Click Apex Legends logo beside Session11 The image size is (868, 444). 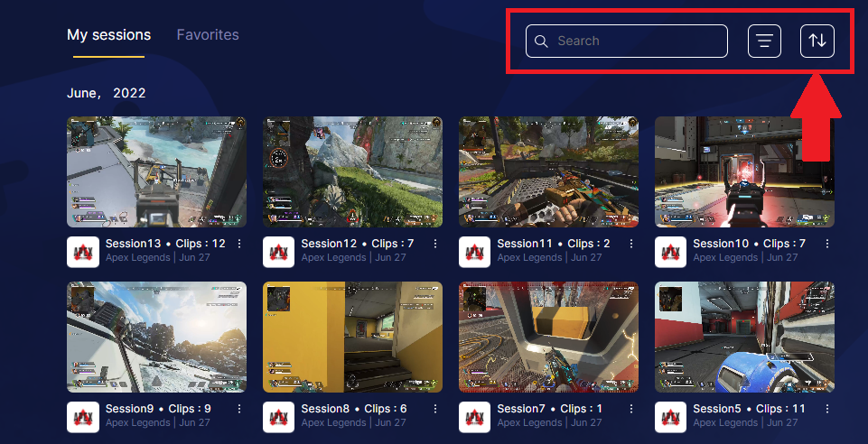[x=474, y=252]
